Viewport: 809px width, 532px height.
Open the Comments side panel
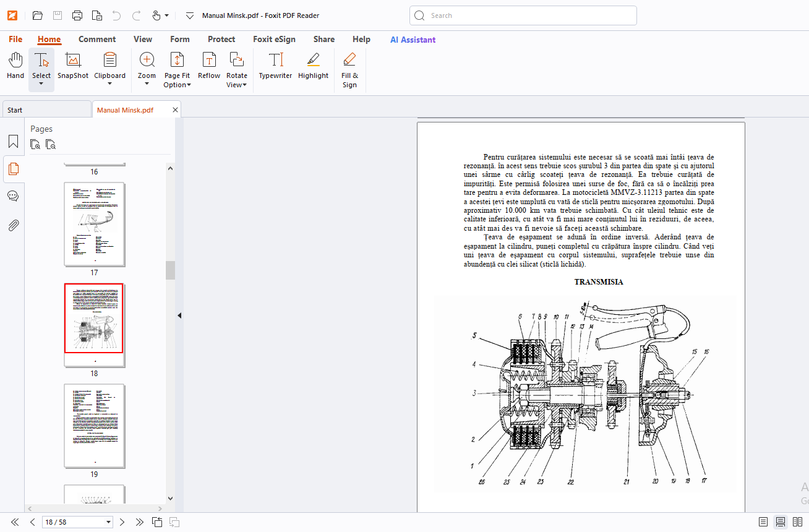click(13, 196)
